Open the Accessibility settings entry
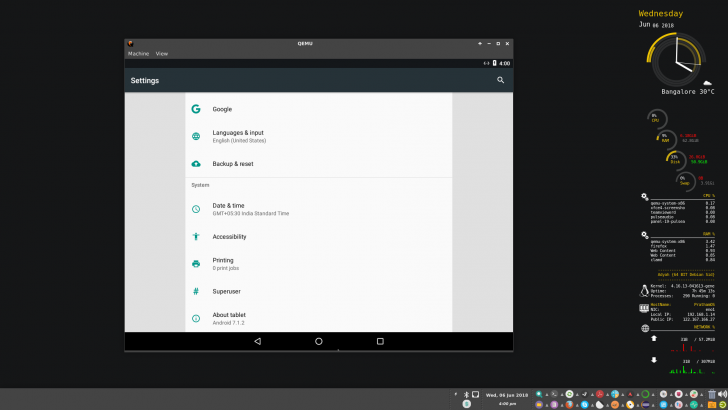This screenshot has width=728, height=410. 229,237
